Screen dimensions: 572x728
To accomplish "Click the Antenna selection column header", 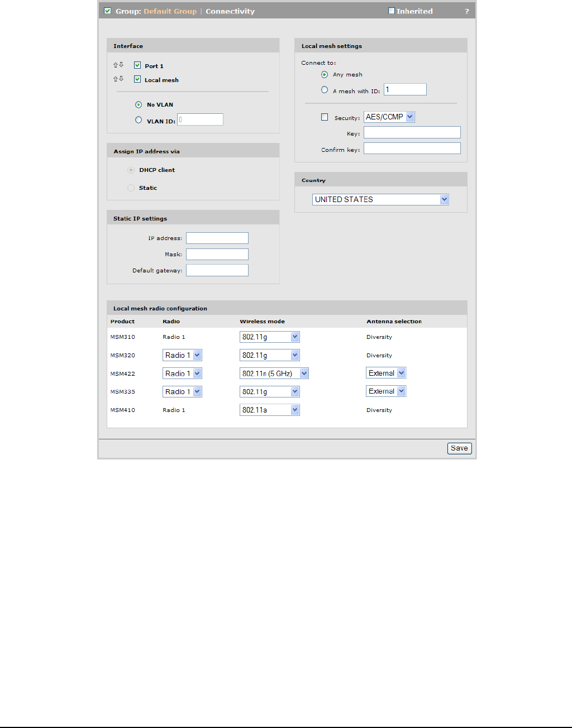I will coord(394,322).
